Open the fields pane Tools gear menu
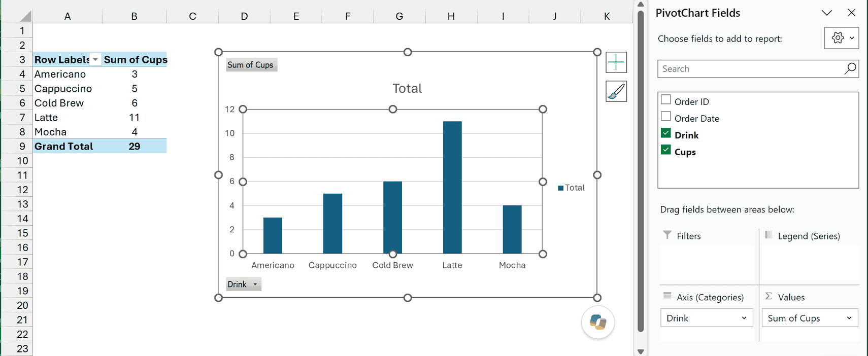The height and width of the screenshot is (356, 868). click(842, 38)
